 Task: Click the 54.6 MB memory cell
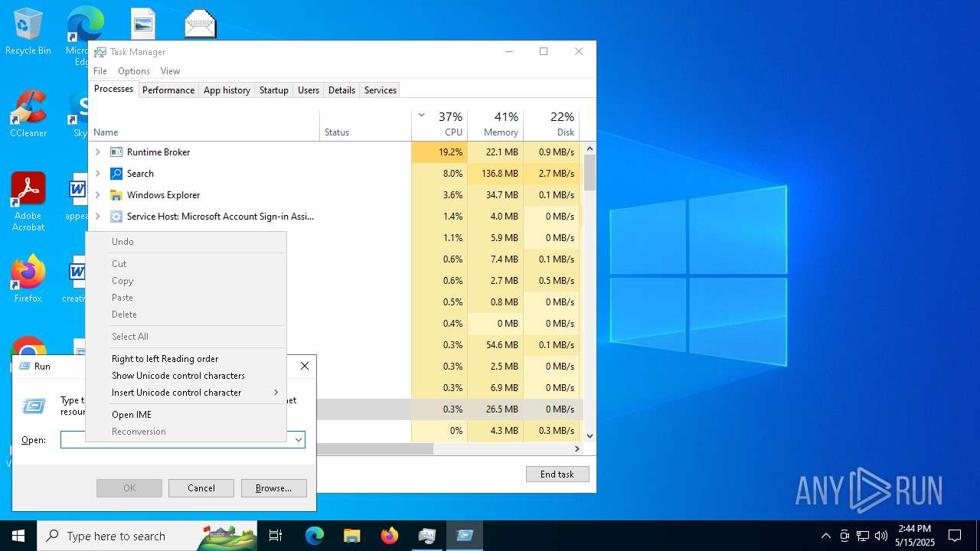point(495,345)
